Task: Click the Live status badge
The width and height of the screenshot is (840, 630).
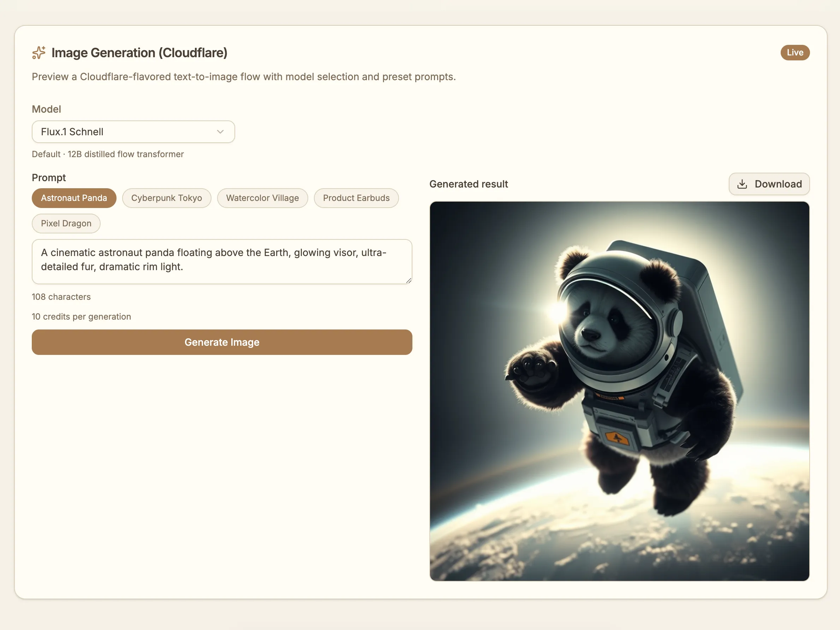Action: coord(795,53)
